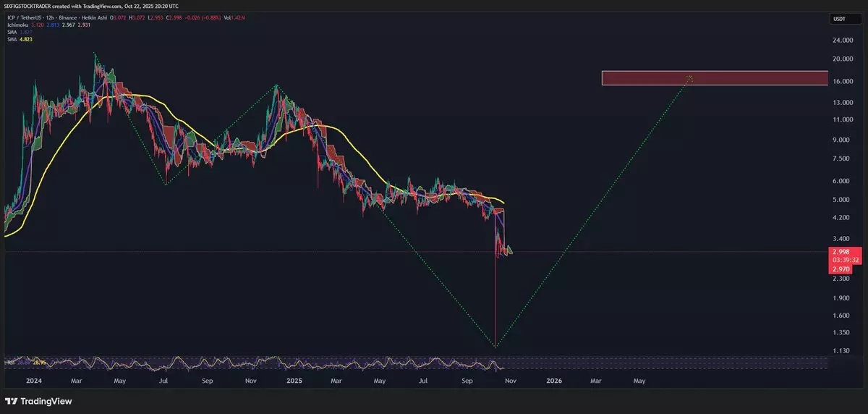Click the 24.000 price axis label
The image size is (868, 414).
[840, 40]
